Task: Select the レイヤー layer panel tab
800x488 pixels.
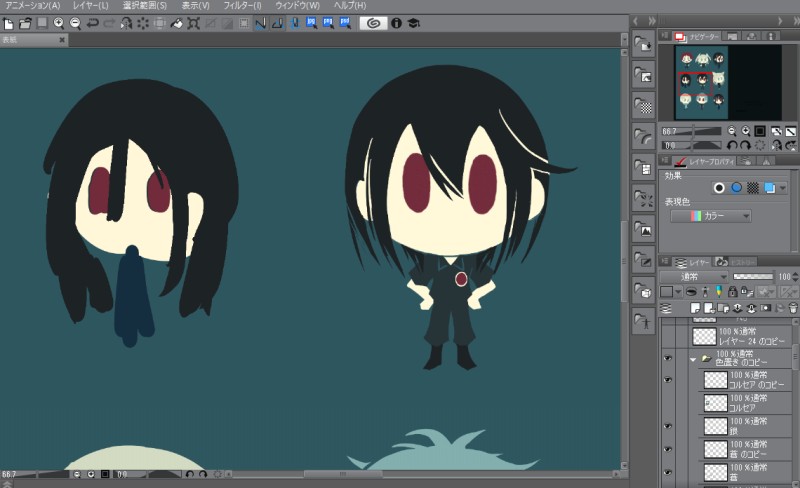Action: pyautogui.click(x=692, y=262)
